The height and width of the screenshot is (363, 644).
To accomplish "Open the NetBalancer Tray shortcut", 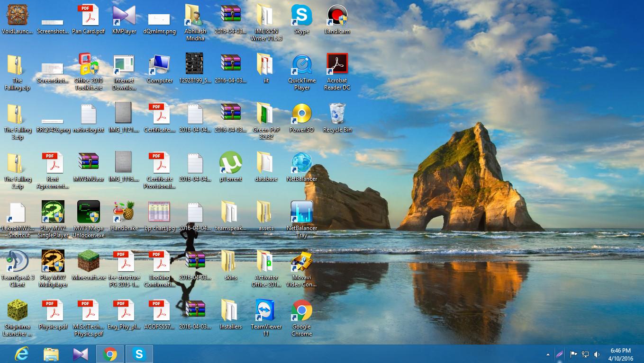I will [302, 220].
